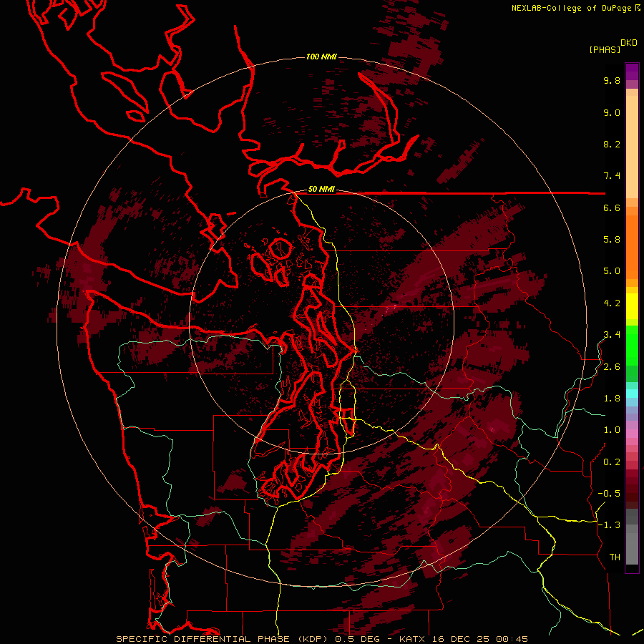Click the -0.5 color scale value
Viewport: 644px width, 644px height.
point(609,494)
